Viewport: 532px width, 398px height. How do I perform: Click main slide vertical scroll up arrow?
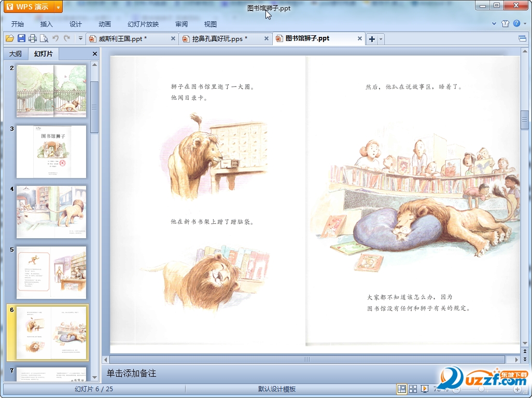[525, 51]
